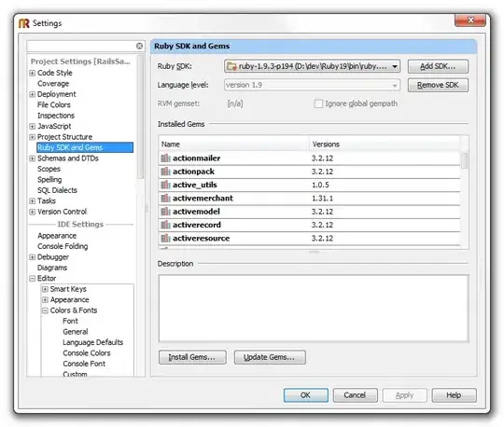Click the Versions column header

tap(385, 145)
